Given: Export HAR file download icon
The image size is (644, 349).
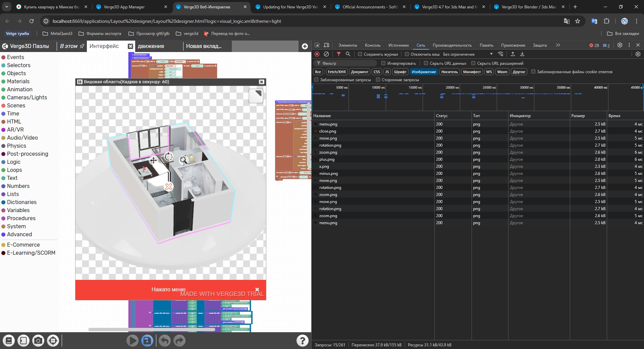Looking at the screenshot, I should pos(522,54).
